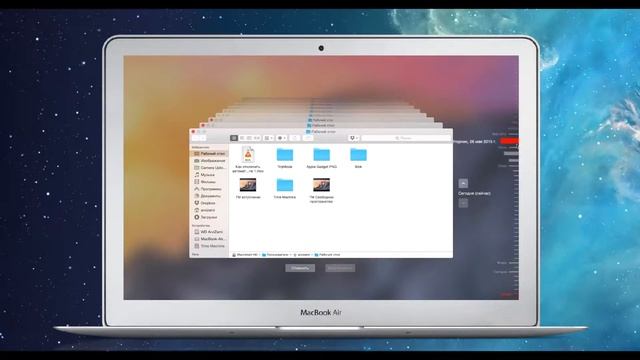Select Time Machine drive in sidebar
Image resolution: width=640 pixels, height=360 pixels.
pyautogui.click(x=209, y=246)
